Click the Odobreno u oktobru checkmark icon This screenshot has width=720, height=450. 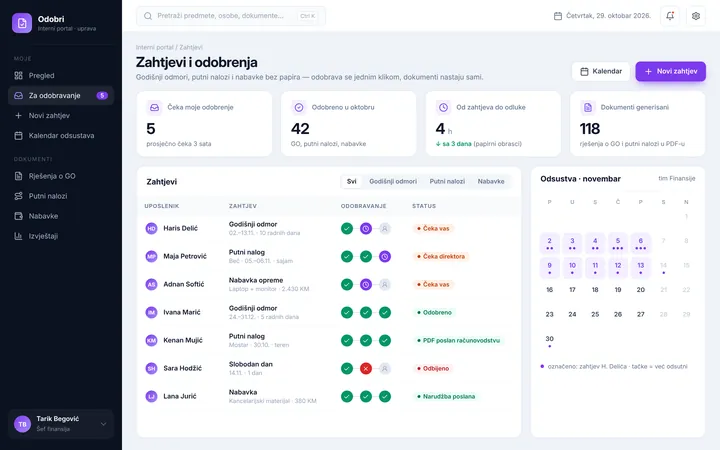pos(299,107)
